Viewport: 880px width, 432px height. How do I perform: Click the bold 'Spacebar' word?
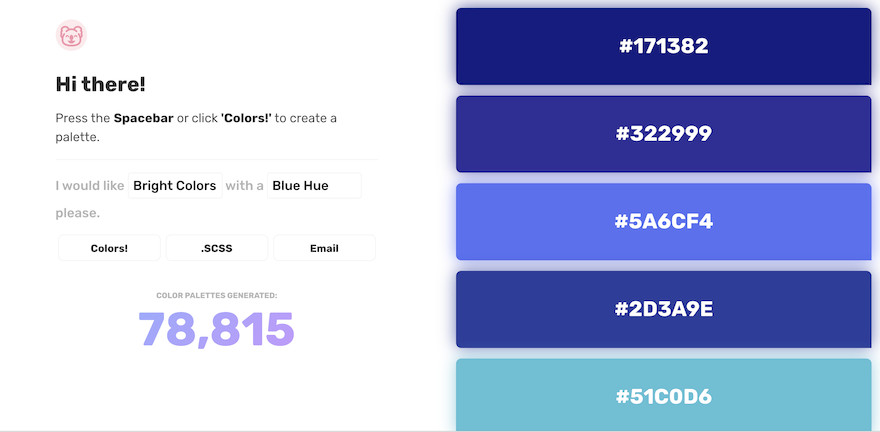pyautogui.click(x=143, y=118)
